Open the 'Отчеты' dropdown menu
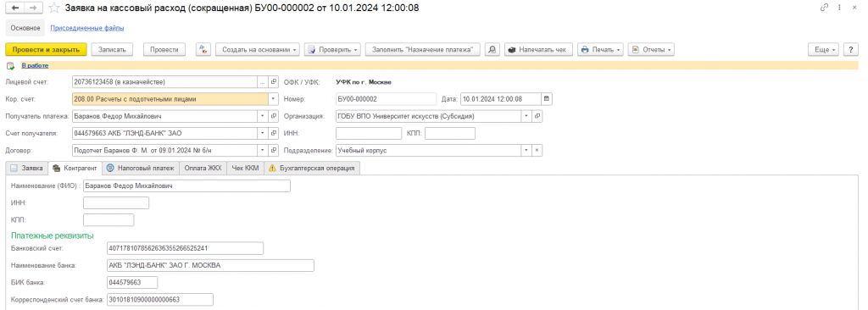Screen dimensions: 868x310 tap(651, 49)
